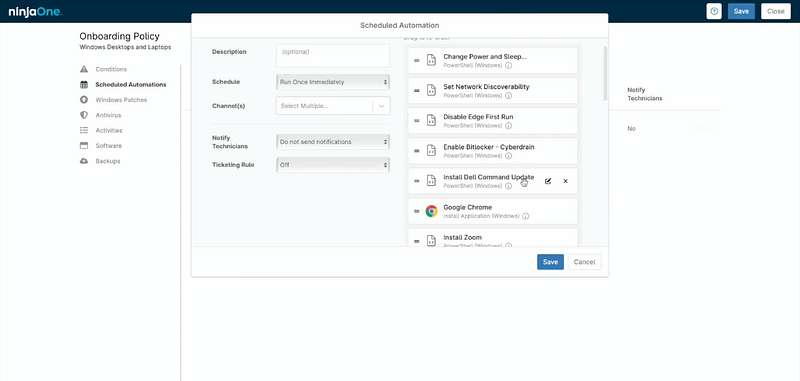Show info for Set Network Discoverability script
The width and height of the screenshot is (800, 381).
tap(509, 95)
